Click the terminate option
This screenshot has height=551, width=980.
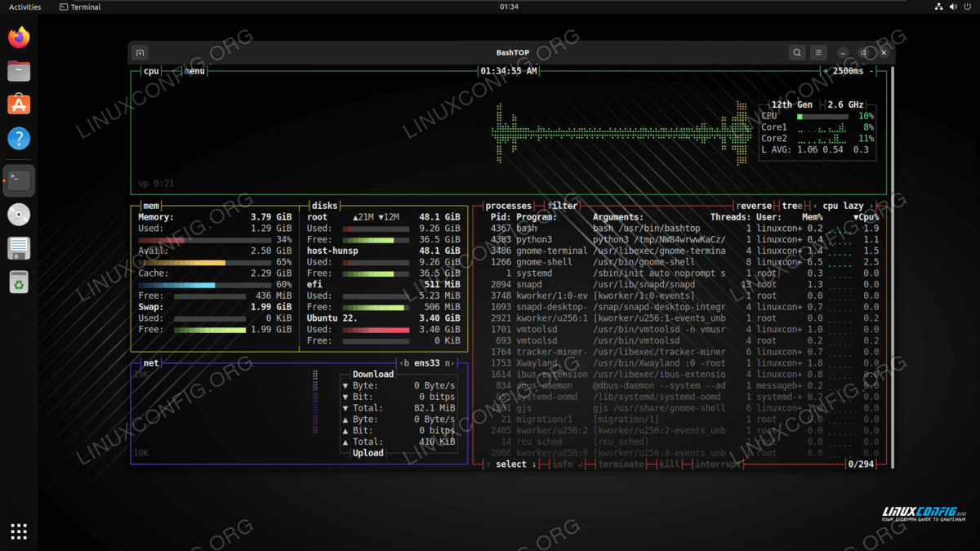[621, 464]
